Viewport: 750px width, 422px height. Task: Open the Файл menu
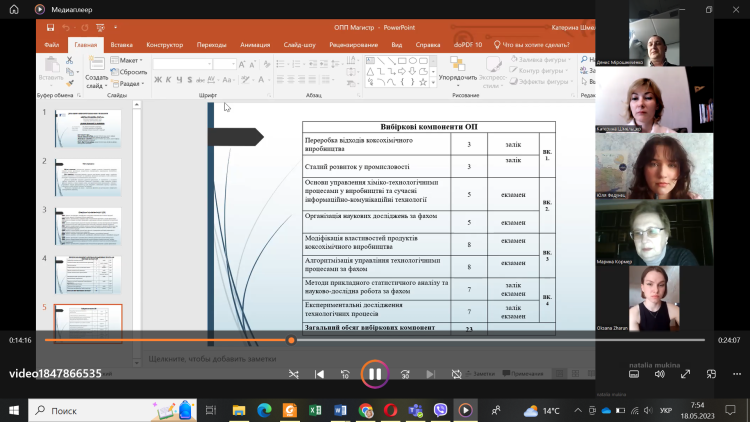(x=51, y=45)
